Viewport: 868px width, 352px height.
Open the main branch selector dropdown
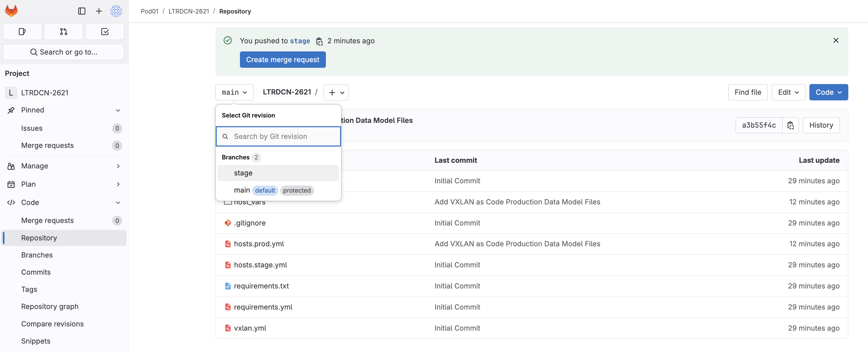234,92
